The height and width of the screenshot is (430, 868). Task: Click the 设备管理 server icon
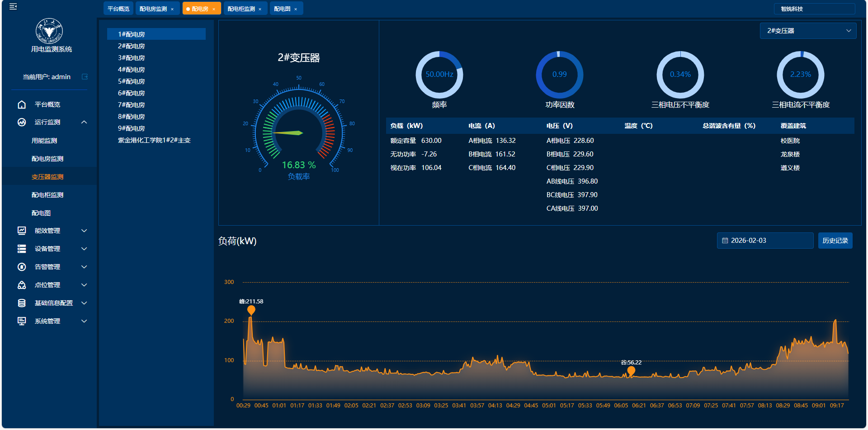click(x=22, y=249)
